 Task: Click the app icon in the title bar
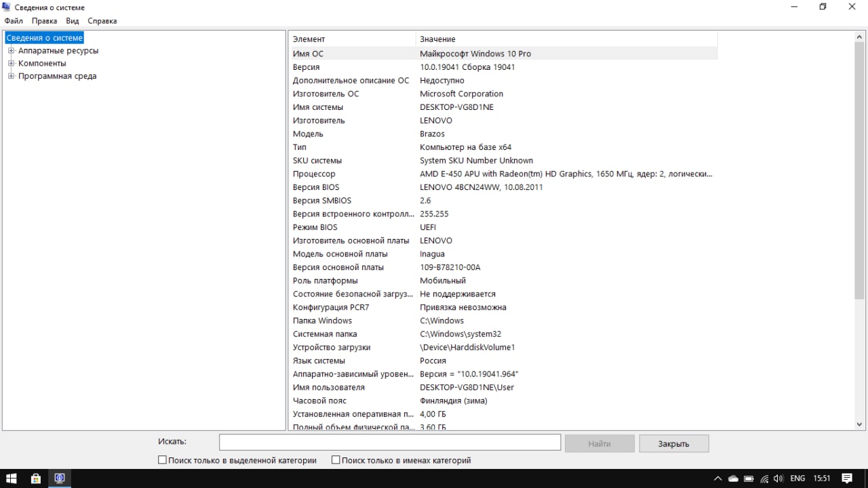coord(7,7)
